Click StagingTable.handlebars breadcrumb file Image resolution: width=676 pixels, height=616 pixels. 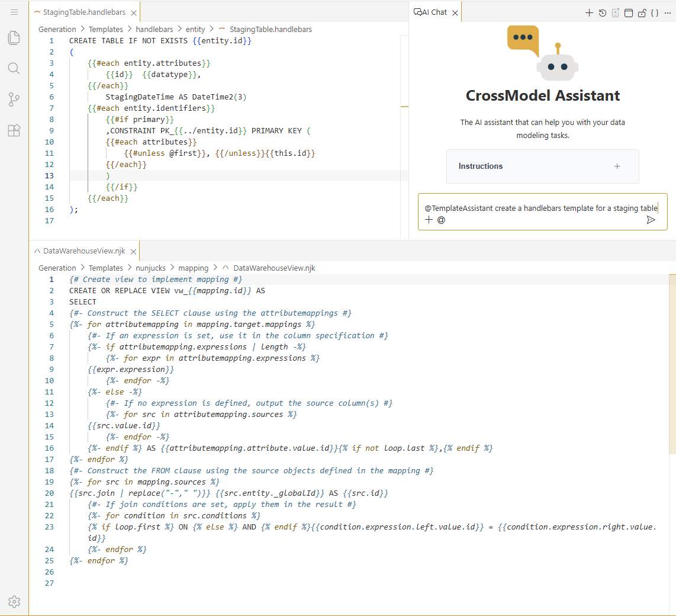271,30
